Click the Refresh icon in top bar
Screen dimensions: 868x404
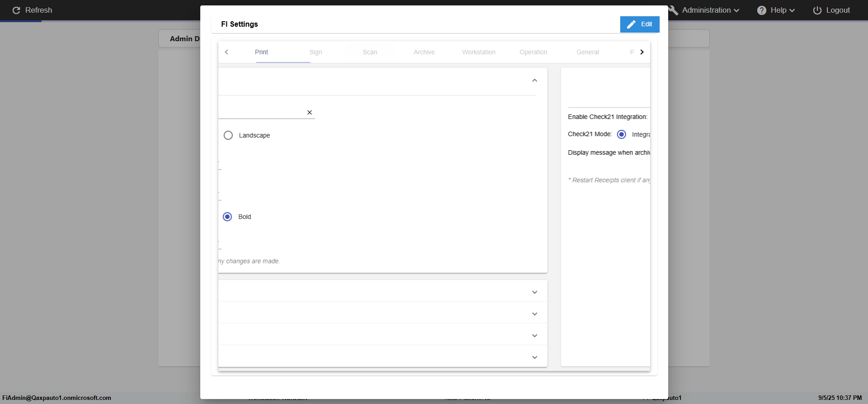tap(16, 10)
